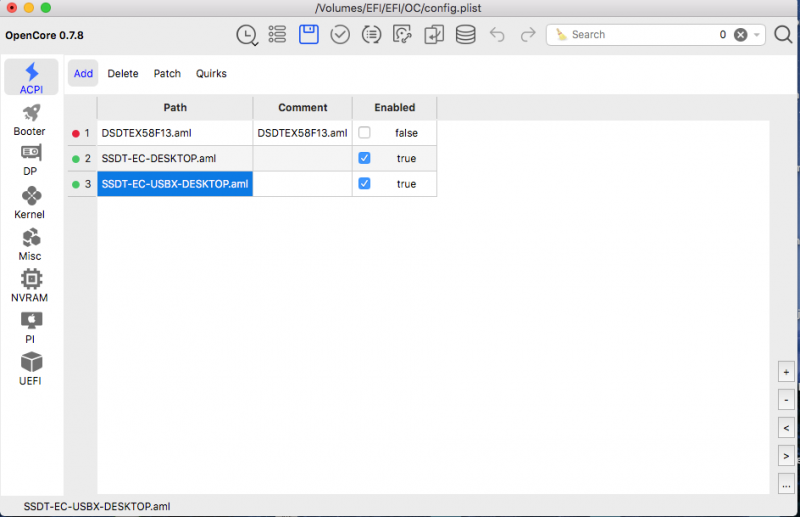Open the Kernel section
This screenshot has height=517, width=800.
click(30, 203)
